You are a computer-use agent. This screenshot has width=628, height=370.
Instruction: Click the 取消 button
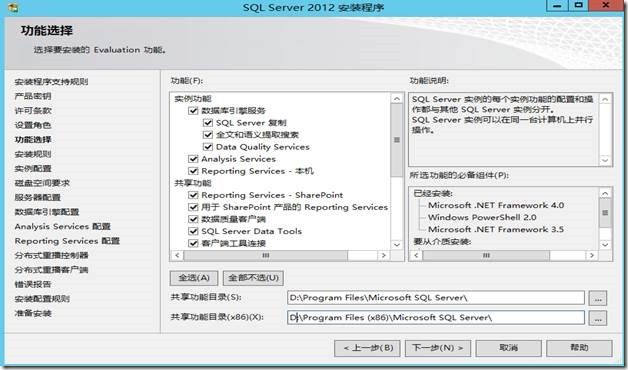coord(509,348)
